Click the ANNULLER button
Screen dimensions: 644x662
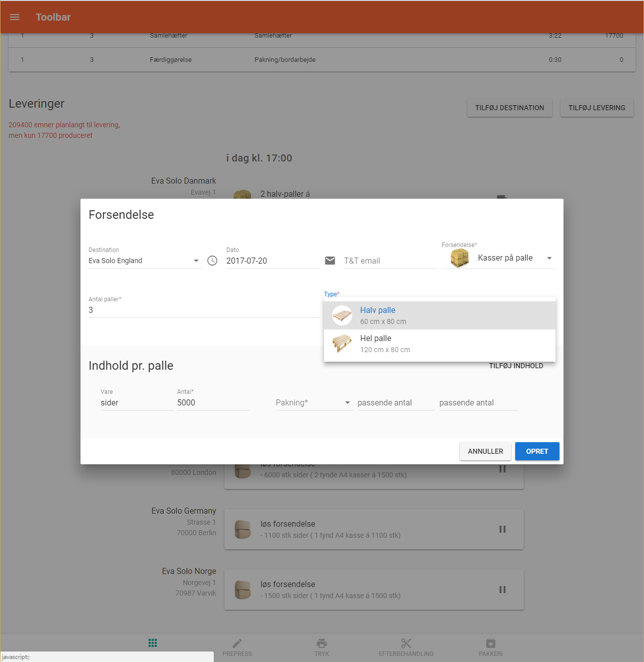pos(486,451)
